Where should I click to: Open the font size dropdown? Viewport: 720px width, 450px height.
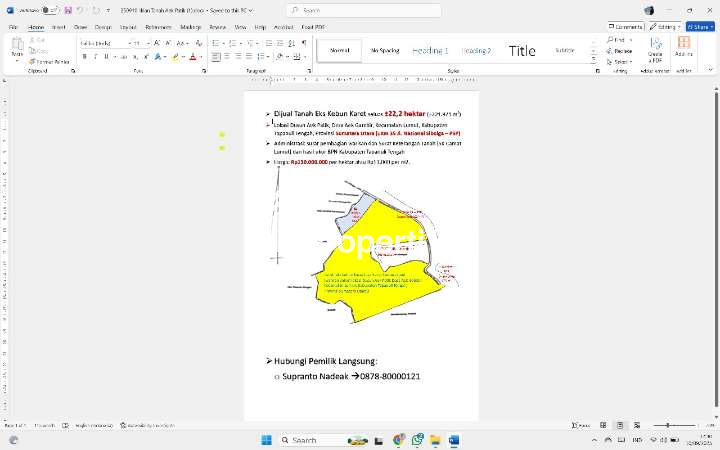pos(148,43)
